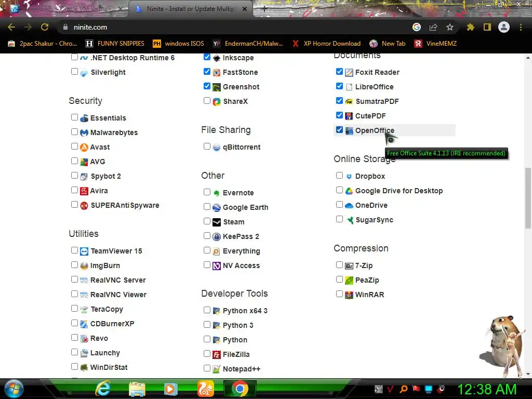Viewport: 532px width, 399px height.
Task: Open Chrome extensions puzzle icon
Action: 470,27
